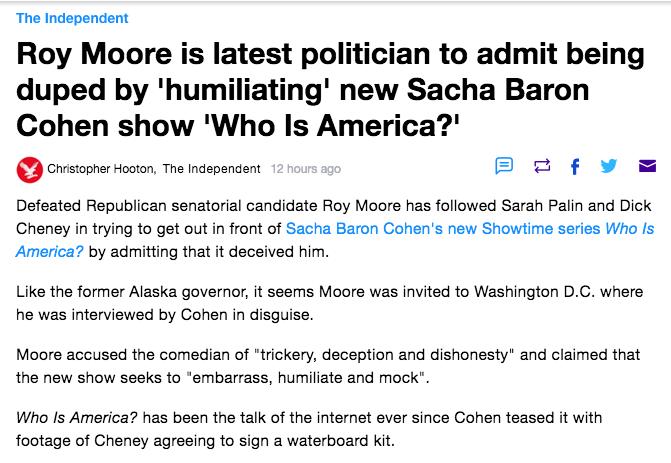
Task: Click the red Independent eagle logo
Action: (x=30, y=169)
